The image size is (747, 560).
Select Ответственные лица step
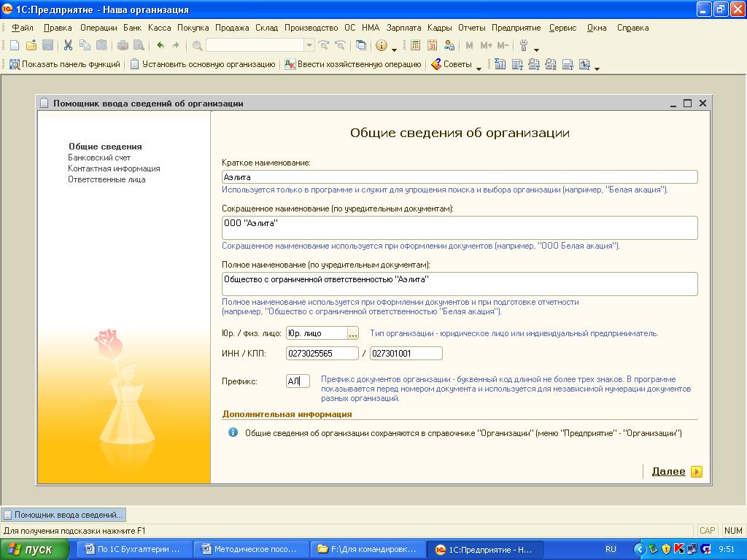(107, 179)
